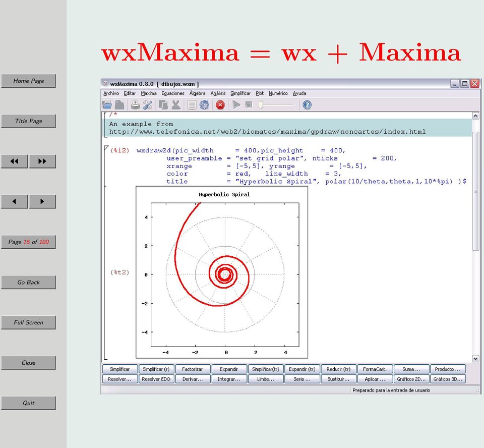Click the text cell list icon
The width and height of the screenshot is (484, 448).
[192, 105]
